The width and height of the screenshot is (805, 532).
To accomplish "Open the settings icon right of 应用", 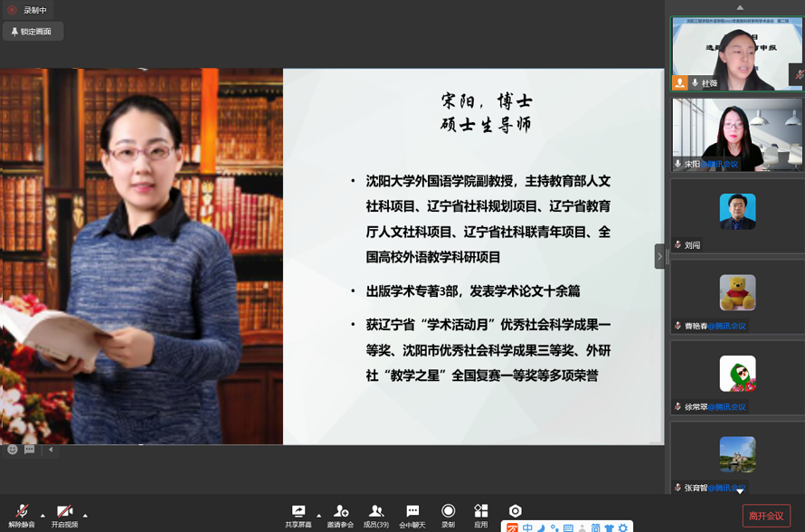I will [x=515, y=511].
